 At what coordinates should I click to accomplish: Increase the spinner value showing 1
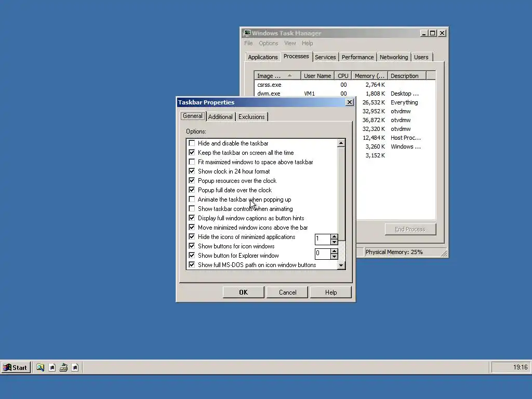pyautogui.click(x=334, y=237)
